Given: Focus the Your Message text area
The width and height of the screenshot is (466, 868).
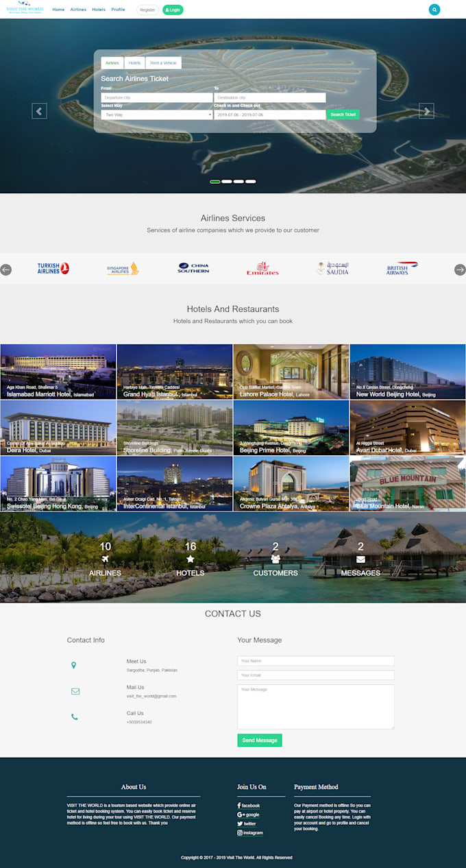Looking at the screenshot, I should [316, 706].
